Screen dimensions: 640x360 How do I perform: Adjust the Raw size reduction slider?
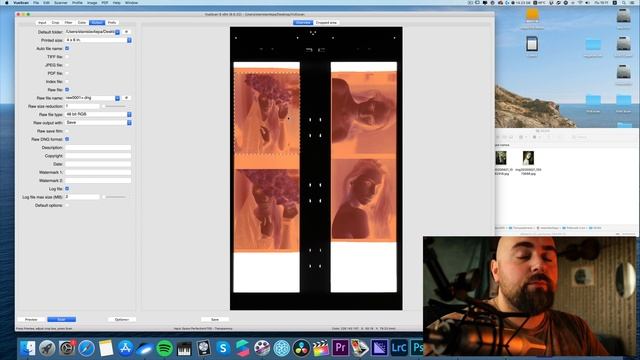coord(114,106)
